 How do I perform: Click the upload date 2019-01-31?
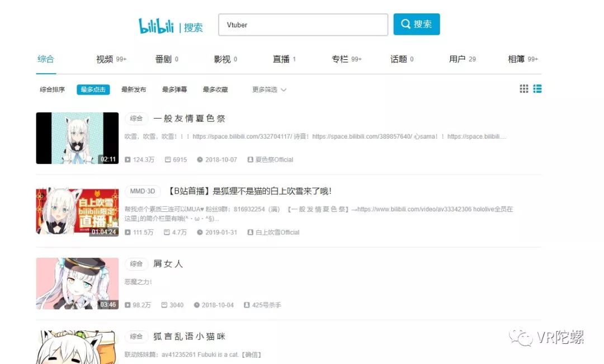coord(221,232)
